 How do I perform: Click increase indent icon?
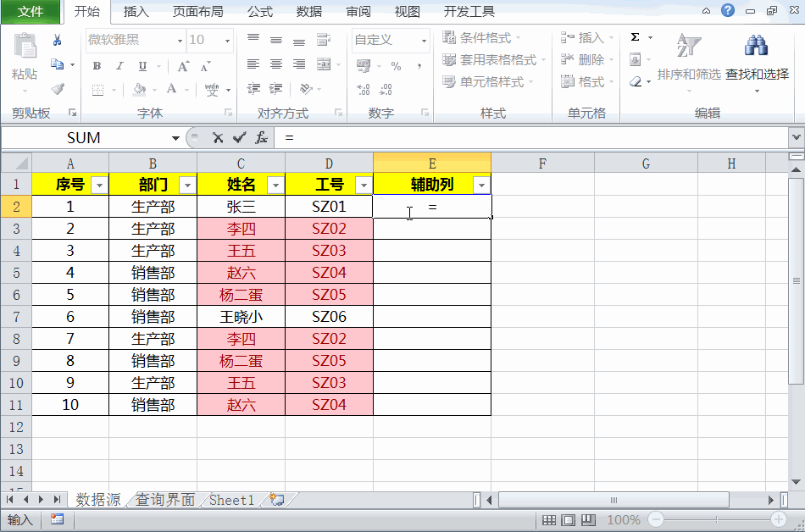click(x=276, y=89)
